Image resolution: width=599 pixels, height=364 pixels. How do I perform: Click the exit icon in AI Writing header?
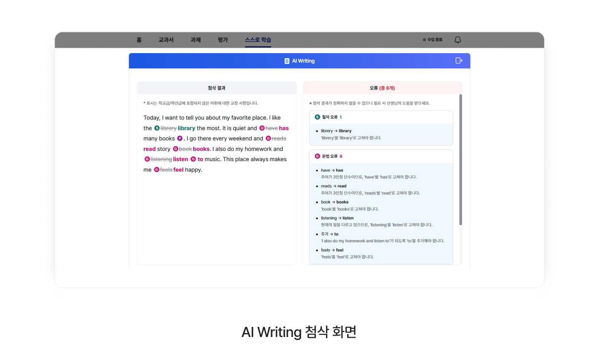pyautogui.click(x=459, y=61)
